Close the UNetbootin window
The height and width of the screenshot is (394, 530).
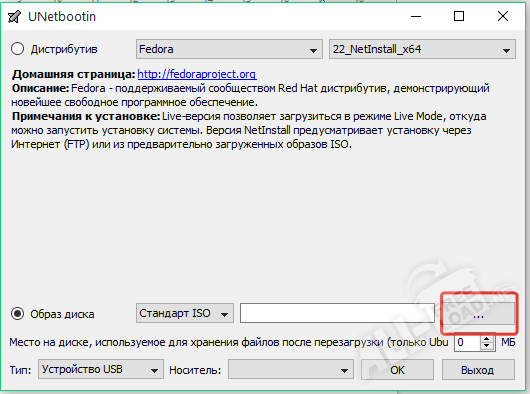503,16
